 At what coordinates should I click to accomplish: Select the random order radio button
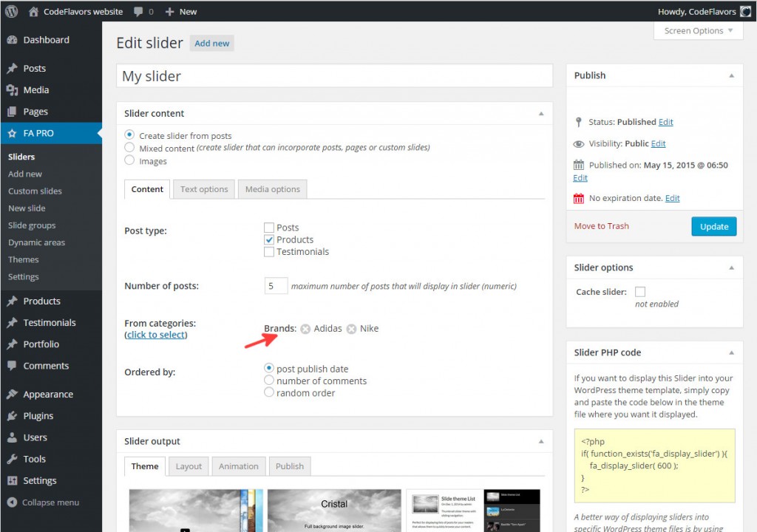[269, 392]
